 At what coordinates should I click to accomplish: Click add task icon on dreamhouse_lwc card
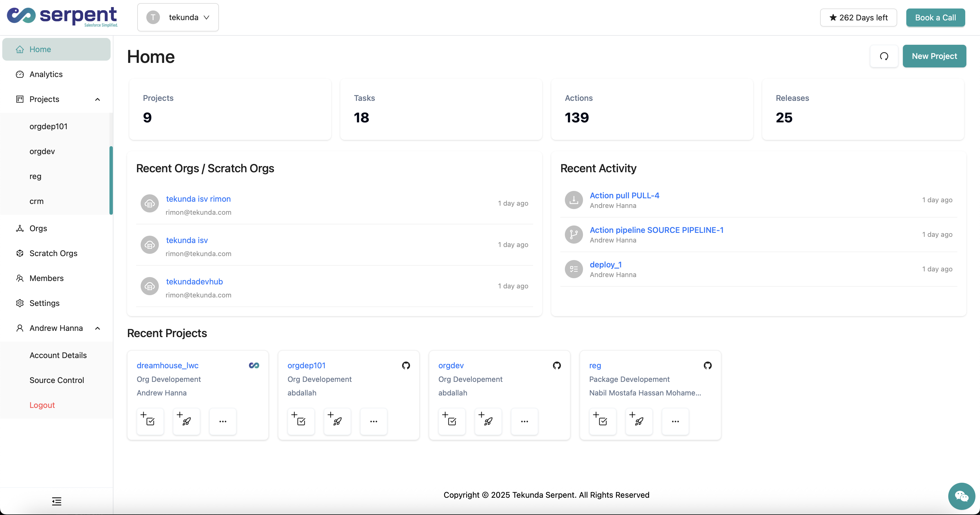pyautogui.click(x=150, y=421)
